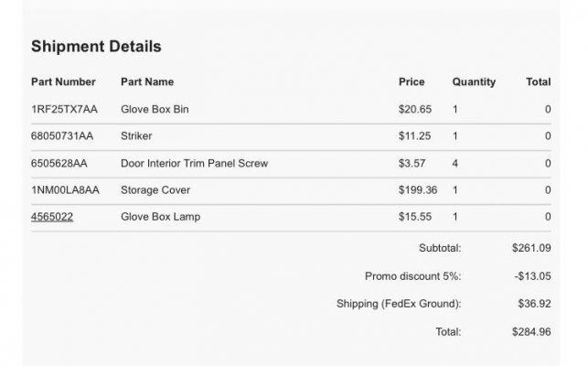Click the Shipment Details heading

(96, 47)
